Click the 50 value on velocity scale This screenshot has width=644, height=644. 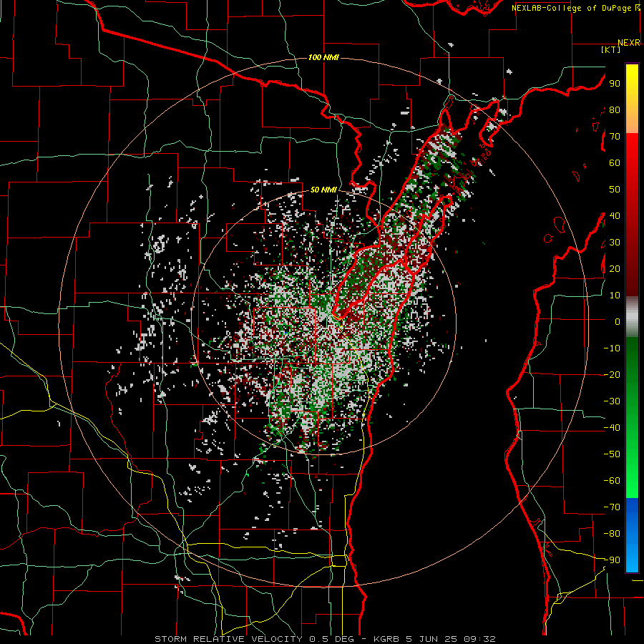point(615,190)
